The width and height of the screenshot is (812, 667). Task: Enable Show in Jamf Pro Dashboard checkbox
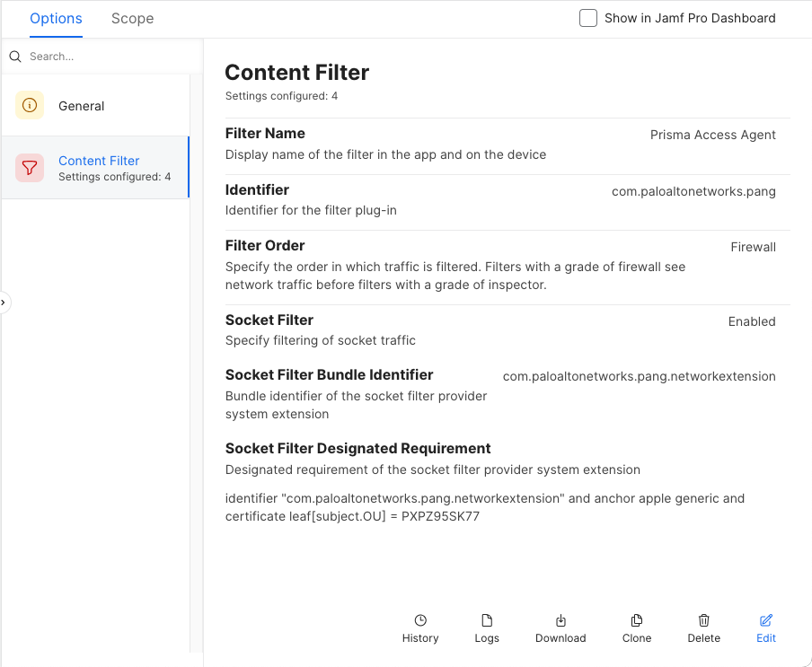click(588, 18)
